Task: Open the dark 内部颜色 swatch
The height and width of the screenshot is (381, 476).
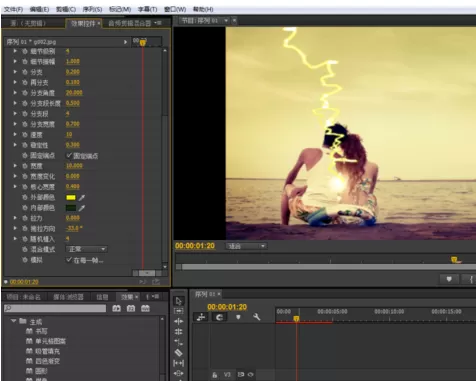Action: point(71,208)
